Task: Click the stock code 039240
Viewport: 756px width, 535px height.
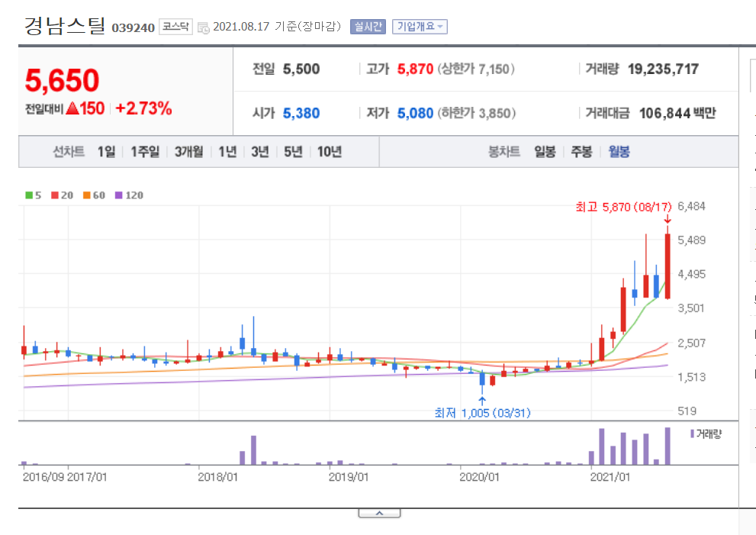Action: coord(133,28)
